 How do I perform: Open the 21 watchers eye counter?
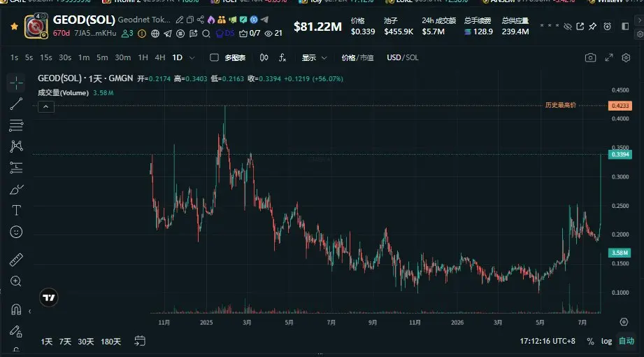coord(273,34)
